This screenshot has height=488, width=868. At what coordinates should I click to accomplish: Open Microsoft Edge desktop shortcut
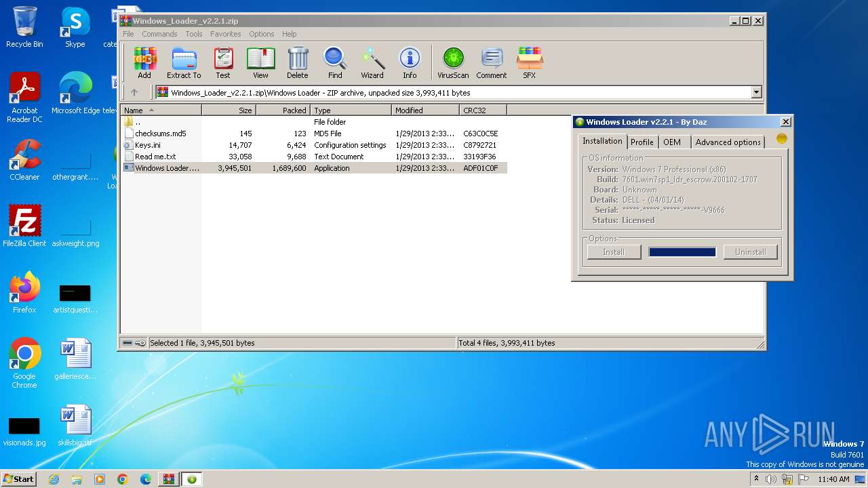coord(75,93)
